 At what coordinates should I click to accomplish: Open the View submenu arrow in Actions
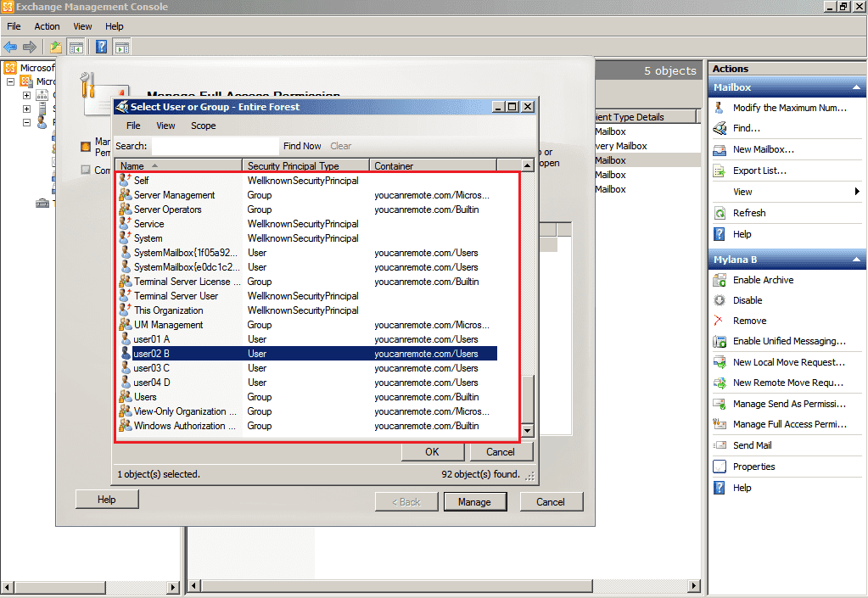(x=857, y=193)
